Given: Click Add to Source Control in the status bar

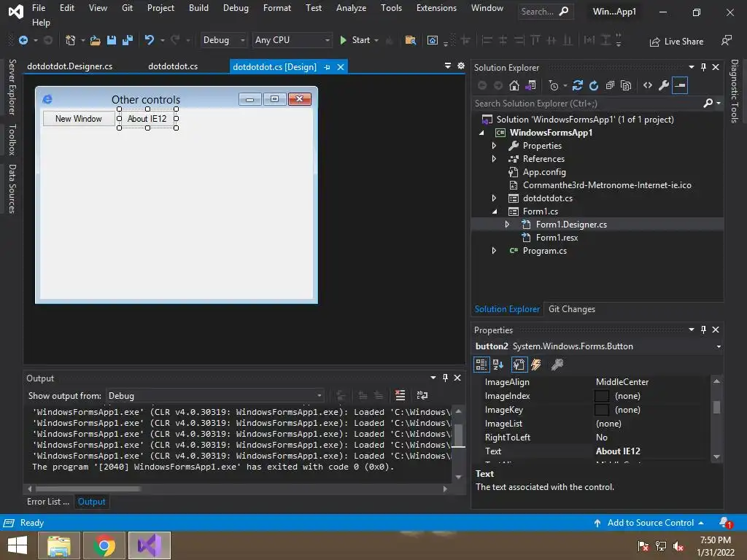Looking at the screenshot, I should coord(649,523).
